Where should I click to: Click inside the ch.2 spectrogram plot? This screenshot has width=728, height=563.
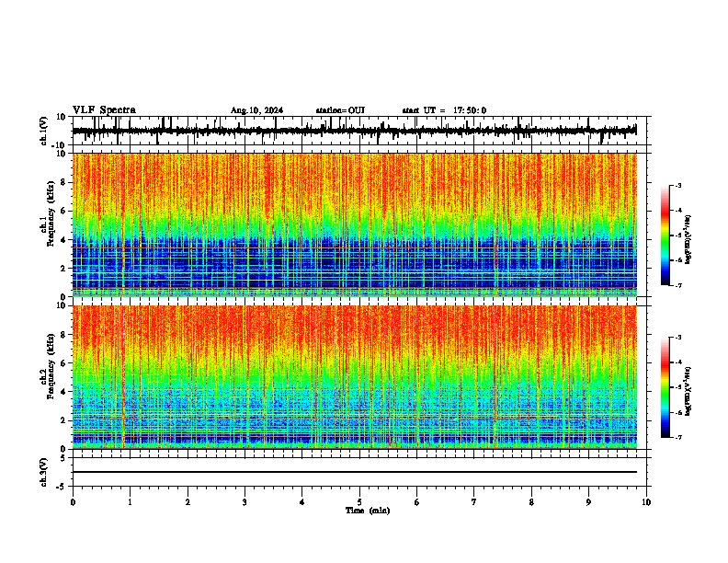[355, 377]
